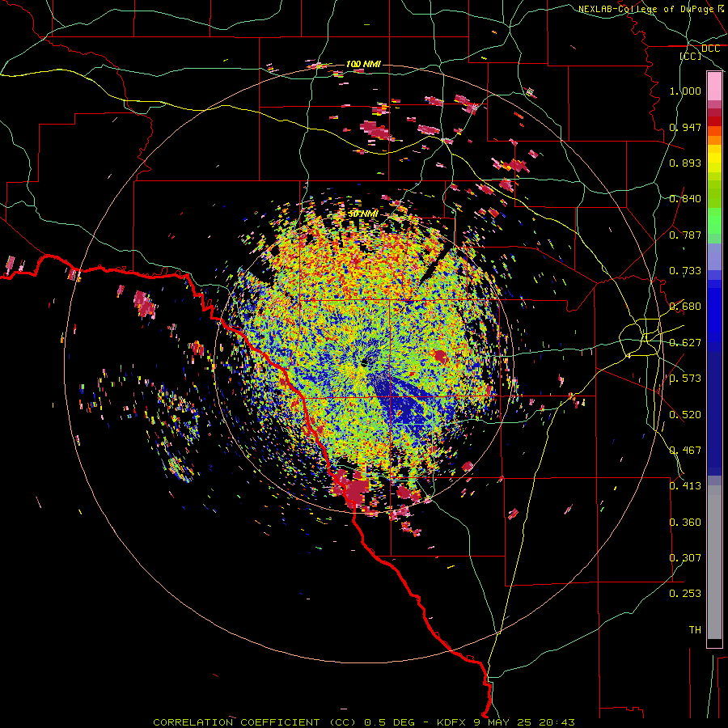
Task: Click the 0.893 color scale label
Action: pos(685,163)
